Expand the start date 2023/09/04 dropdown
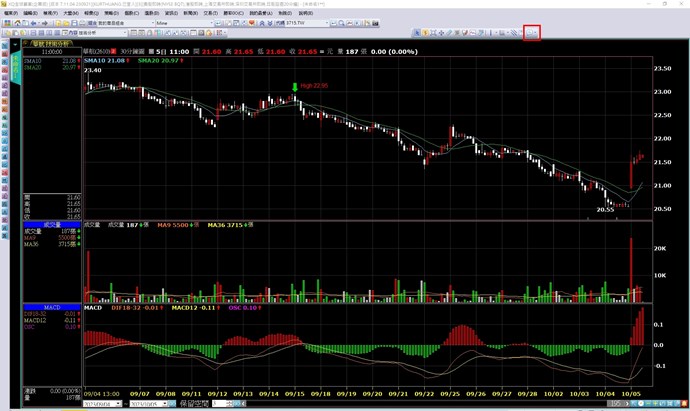Screen dimensions: 690x411 tap(119, 405)
